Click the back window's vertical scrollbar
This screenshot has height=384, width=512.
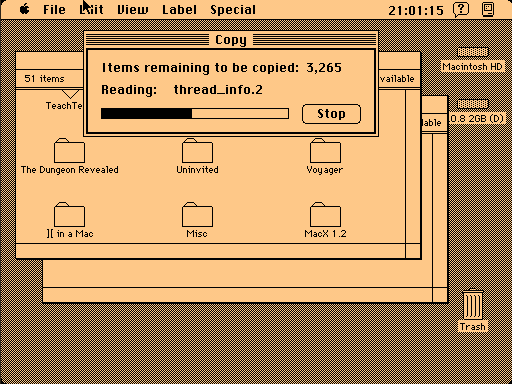click(x=440, y=210)
